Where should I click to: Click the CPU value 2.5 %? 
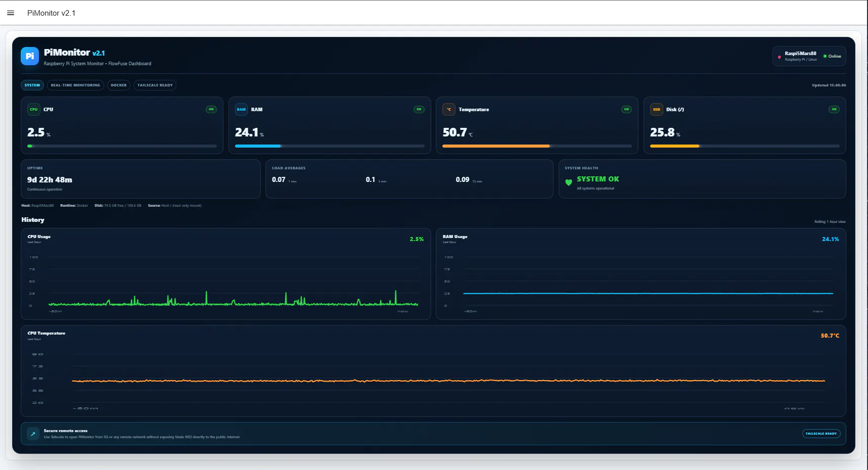click(39, 132)
